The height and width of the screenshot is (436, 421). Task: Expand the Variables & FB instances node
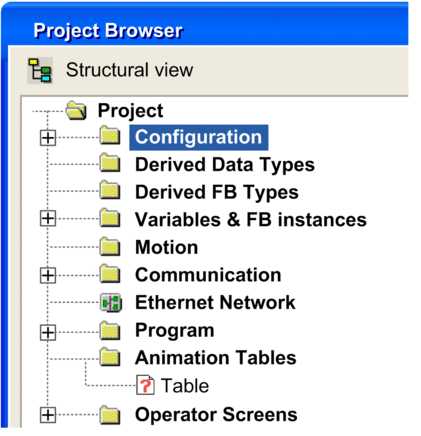[48, 219]
